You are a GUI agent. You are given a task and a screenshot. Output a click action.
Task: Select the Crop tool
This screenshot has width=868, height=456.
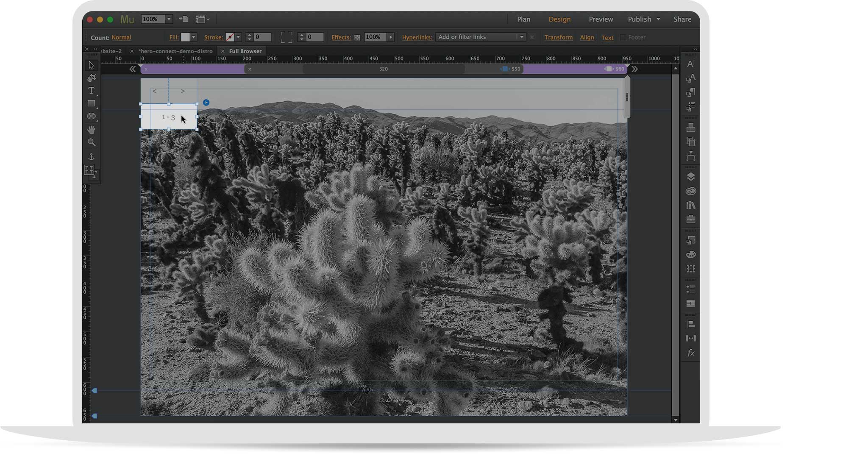coord(91,78)
